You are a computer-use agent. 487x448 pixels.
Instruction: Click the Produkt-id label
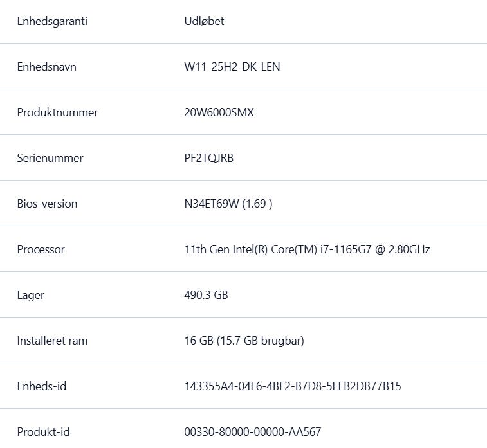pyautogui.click(x=43, y=432)
